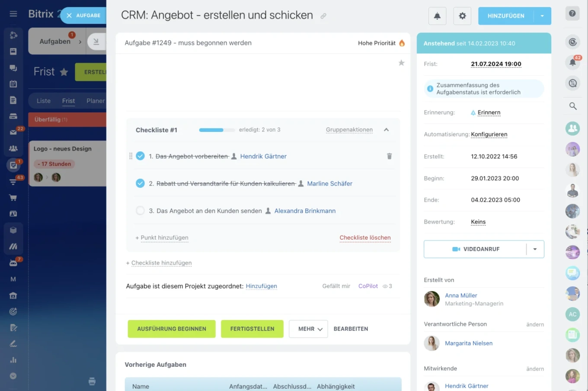The image size is (588, 391).
Task: Open task settings via the gear icon
Action: coord(462,16)
